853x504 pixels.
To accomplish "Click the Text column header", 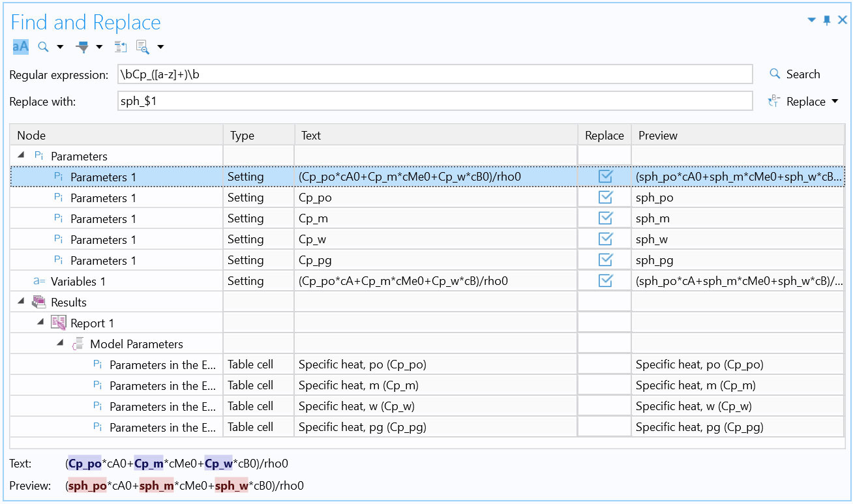I will coord(436,135).
